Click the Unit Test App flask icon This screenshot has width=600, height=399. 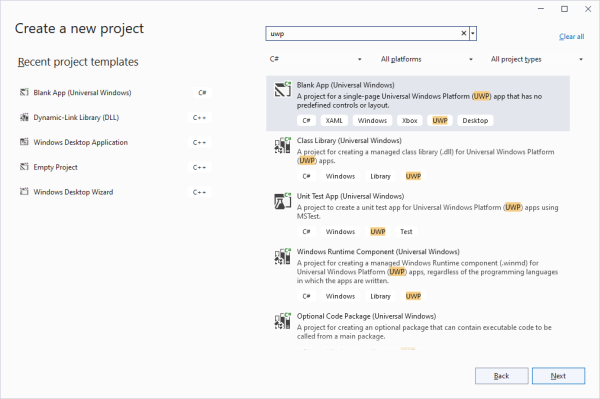(283, 201)
